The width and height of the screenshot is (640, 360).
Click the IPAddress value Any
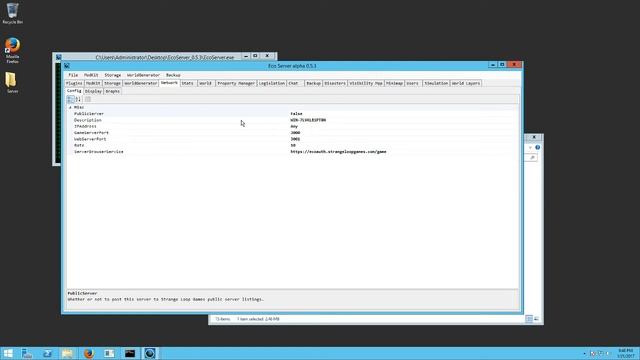294,126
